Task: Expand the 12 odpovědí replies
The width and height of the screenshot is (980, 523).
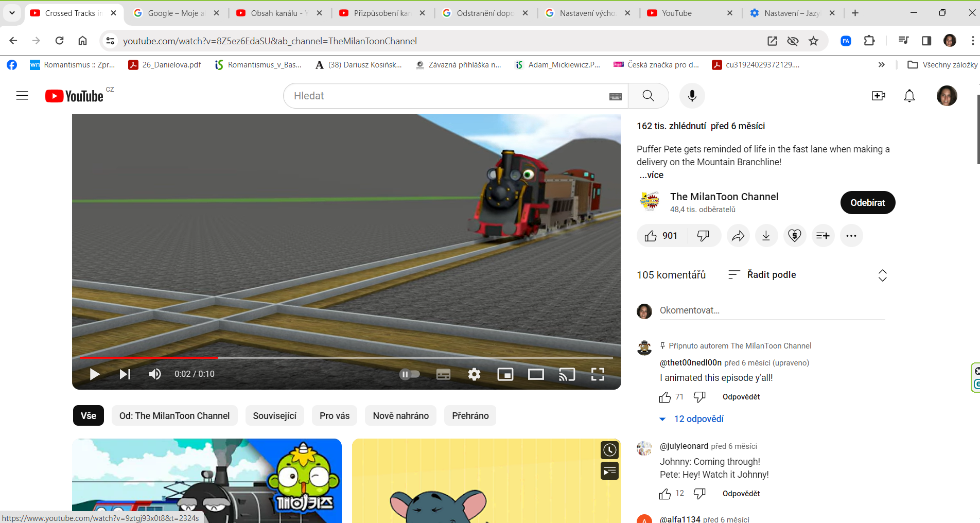Action: (691, 419)
